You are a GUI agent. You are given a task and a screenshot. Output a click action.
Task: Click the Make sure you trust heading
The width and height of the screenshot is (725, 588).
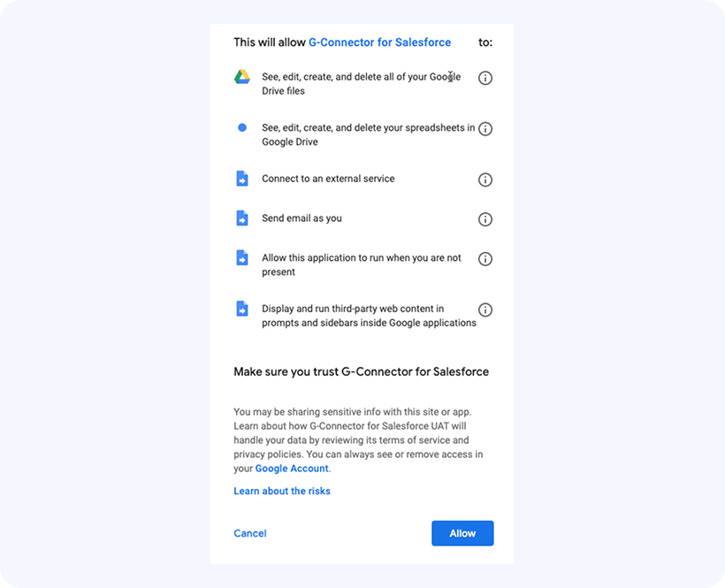361,371
